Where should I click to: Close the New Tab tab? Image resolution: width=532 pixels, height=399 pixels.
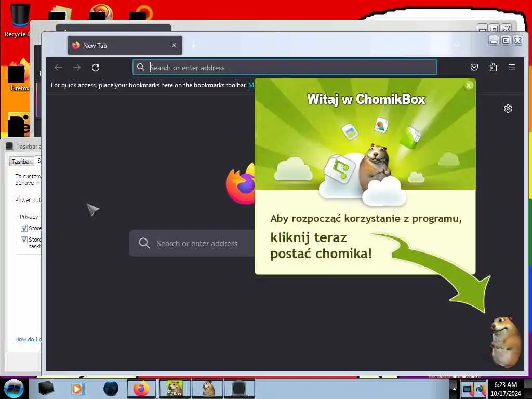[174, 45]
